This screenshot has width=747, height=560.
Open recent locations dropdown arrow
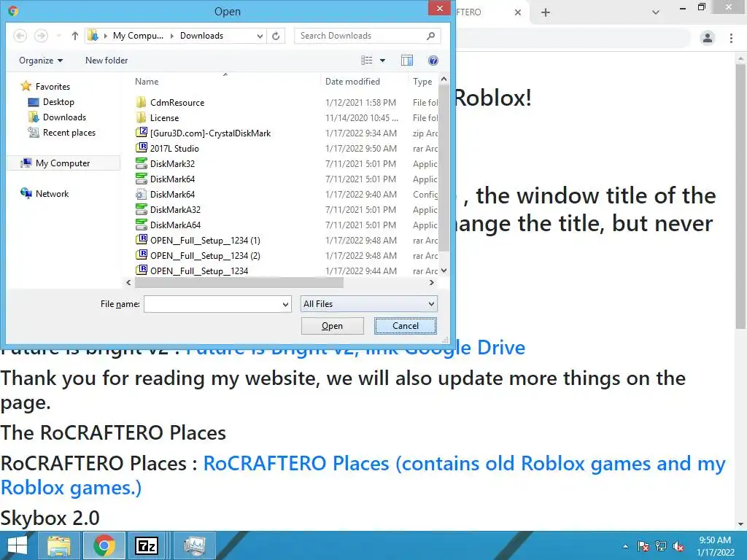coord(58,36)
